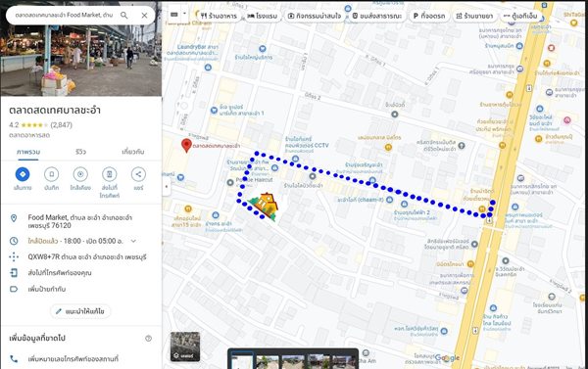Filter by ร้านอาหาร restaurants chip
Image resolution: width=588 pixels, height=369 pixels.
point(219,16)
